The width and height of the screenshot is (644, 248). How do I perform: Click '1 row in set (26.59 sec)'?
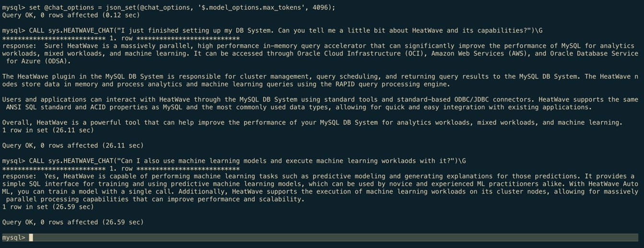click(x=48, y=207)
